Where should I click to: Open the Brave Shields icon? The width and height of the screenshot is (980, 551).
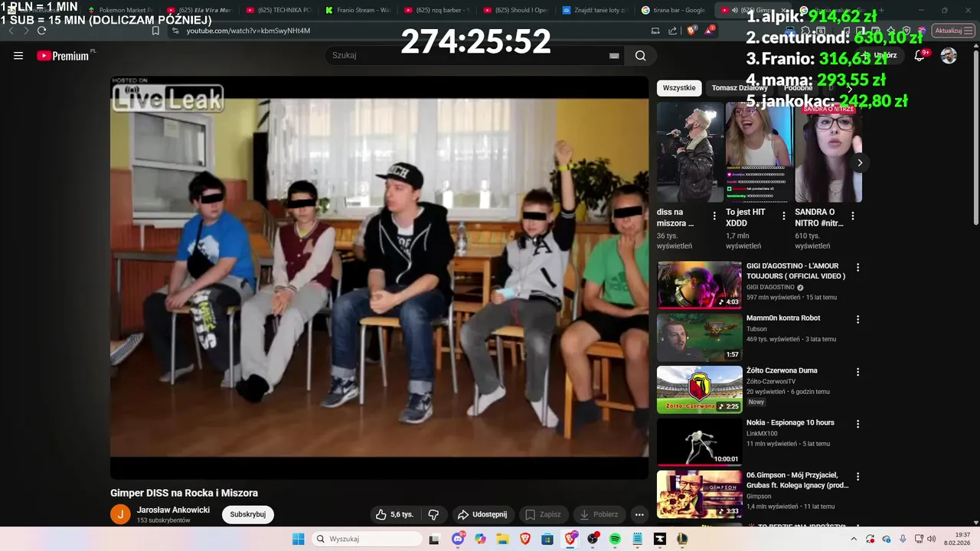pos(691,31)
